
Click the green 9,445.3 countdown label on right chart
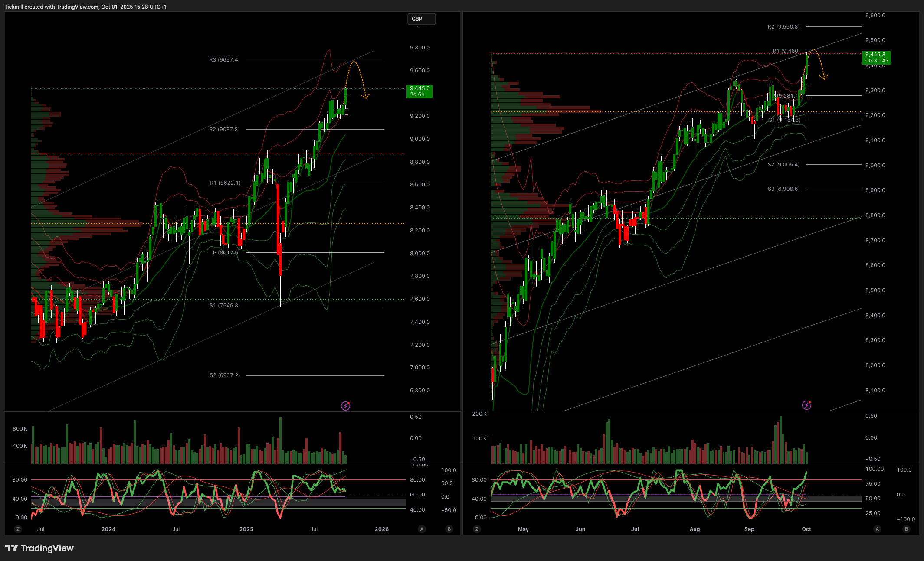click(x=876, y=58)
